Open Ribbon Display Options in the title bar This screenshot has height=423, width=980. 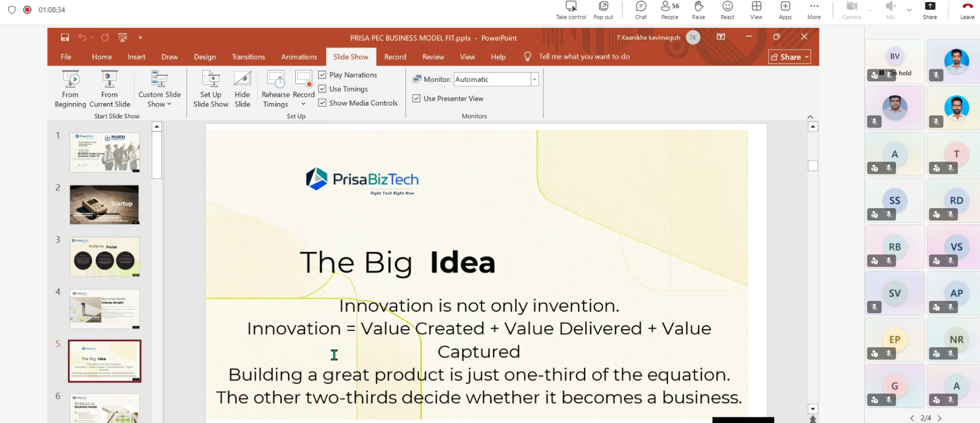pyautogui.click(x=721, y=37)
